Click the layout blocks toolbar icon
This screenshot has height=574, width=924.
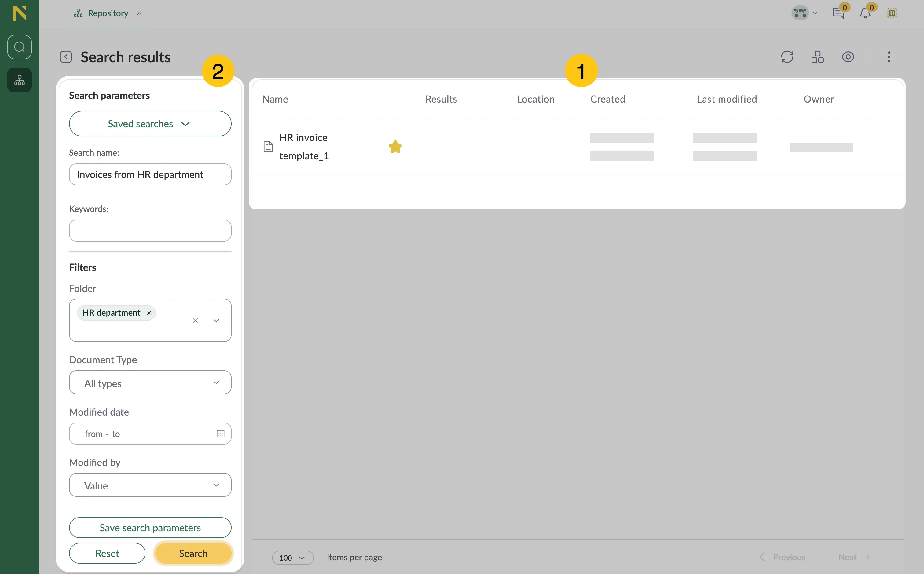pyautogui.click(x=817, y=57)
